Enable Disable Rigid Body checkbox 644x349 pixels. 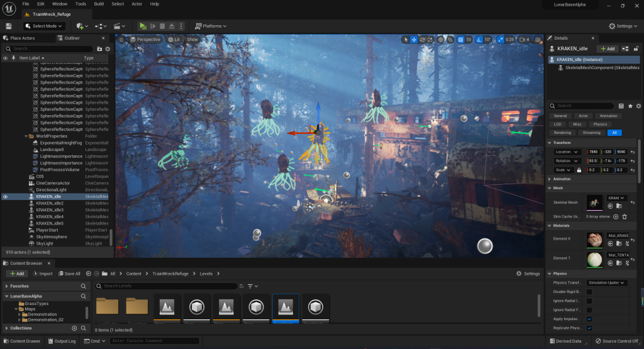point(589,292)
